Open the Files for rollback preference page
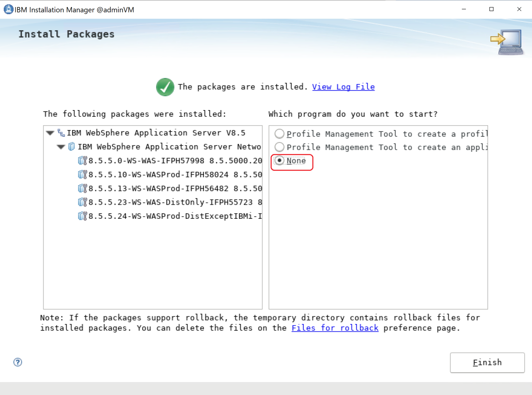The width and height of the screenshot is (532, 395). 335,328
